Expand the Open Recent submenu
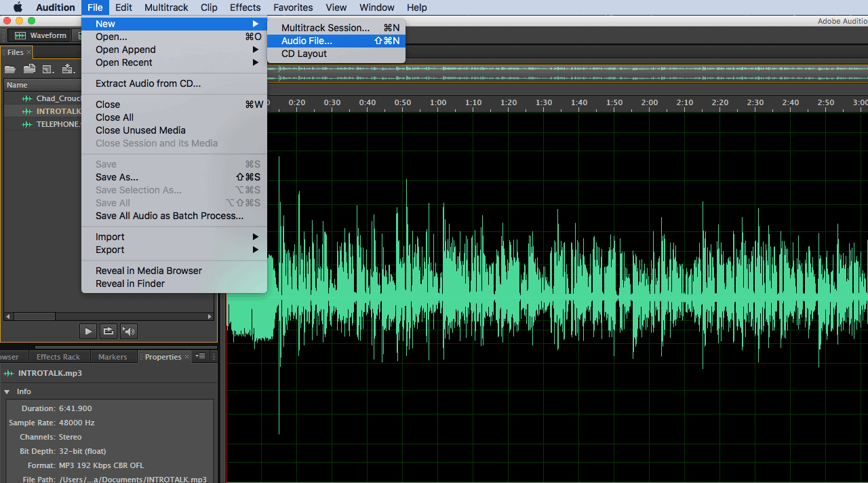The width and height of the screenshot is (868, 483). [x=174, y=62]
